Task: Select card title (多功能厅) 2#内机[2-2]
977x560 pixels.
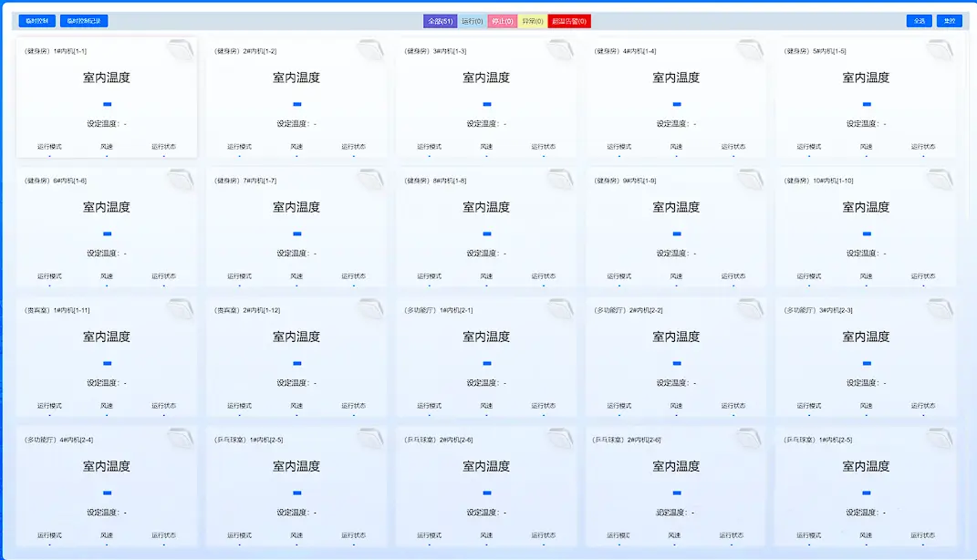Action: click(628, 310)
